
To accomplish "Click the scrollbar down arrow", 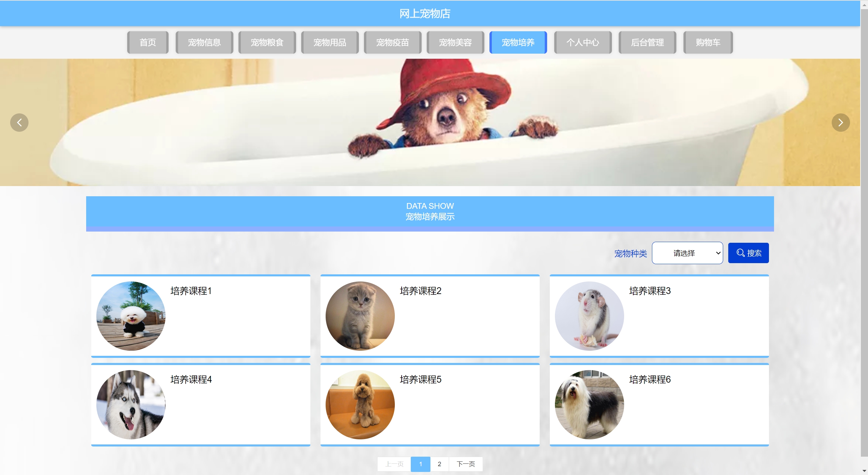I will click(864, 471).
